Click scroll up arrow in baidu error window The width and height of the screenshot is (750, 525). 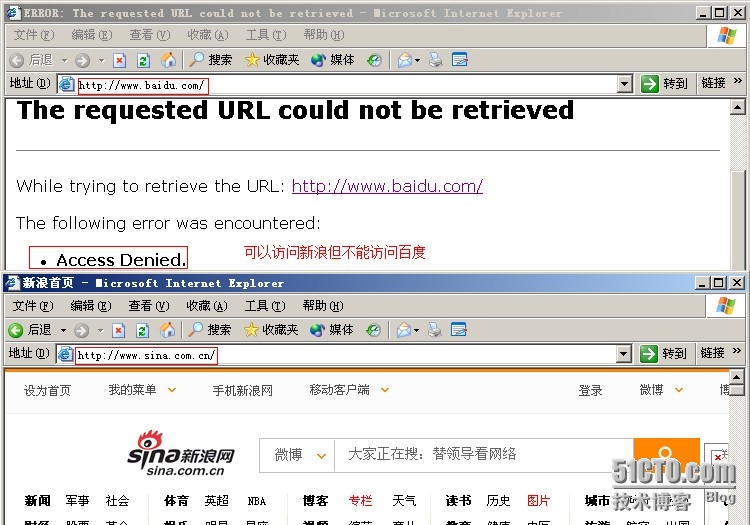click(x=737, y=107)
